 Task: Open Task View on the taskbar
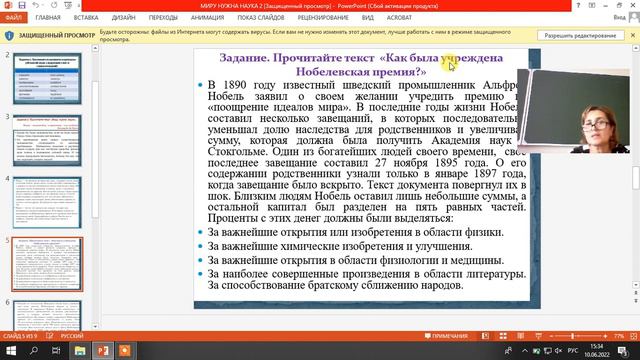coord(56,351)
